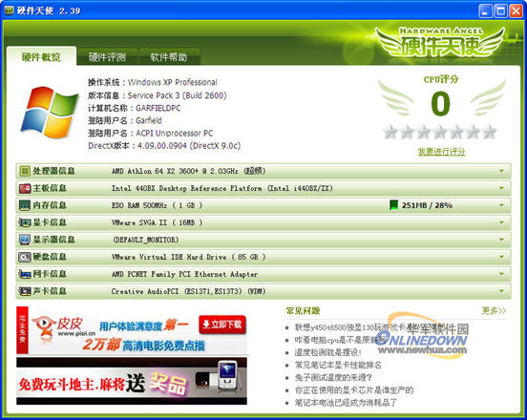527x420 pixels.
Task: Expand the hard disk row dropdown arrow
Action: pos(501,257)
